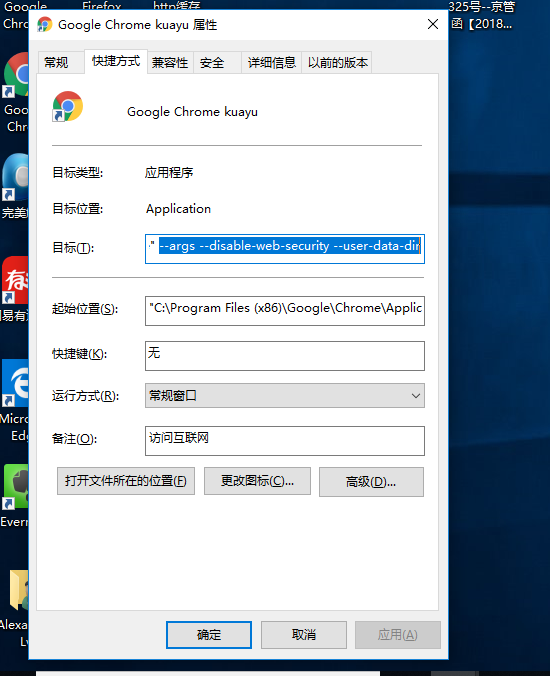Select the 快捷方式 tab
The width and height of the screenshot is (550, 676).
coord(116,62)
